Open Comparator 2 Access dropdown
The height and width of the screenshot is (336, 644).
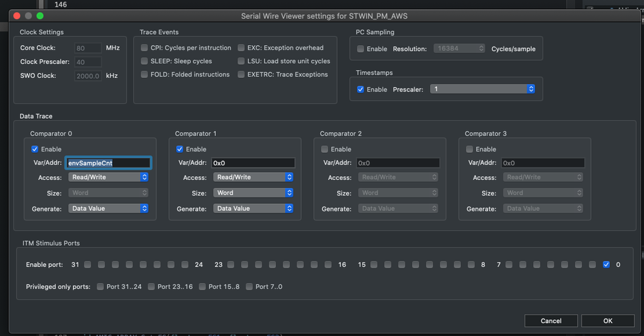398,177
